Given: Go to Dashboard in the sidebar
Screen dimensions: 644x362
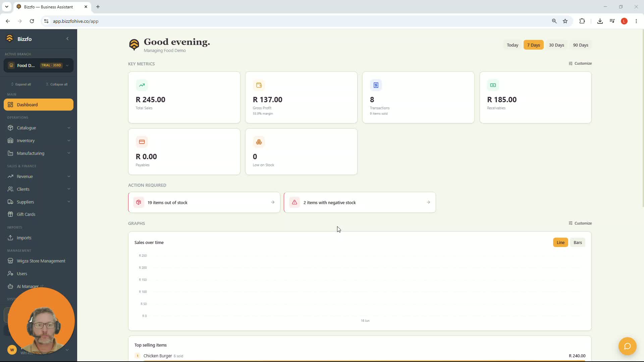Looking at the screenshot, I should (x=39, y=105).
